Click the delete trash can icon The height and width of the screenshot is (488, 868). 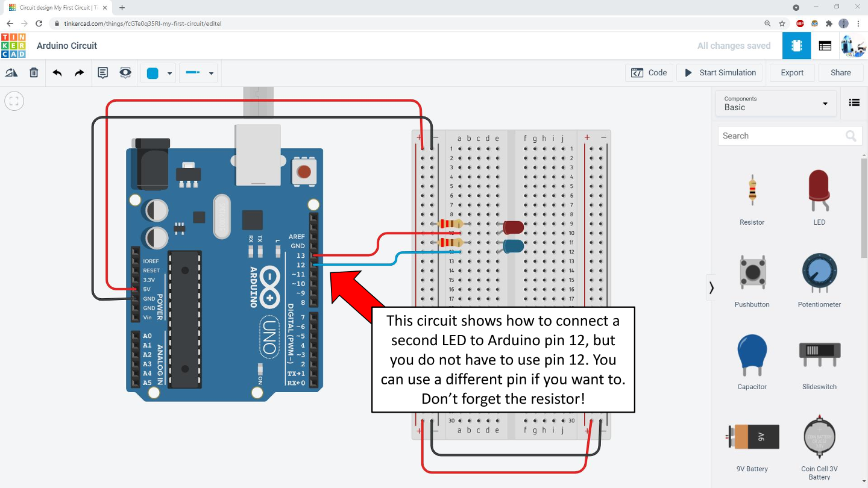click(x=34, y=73)
